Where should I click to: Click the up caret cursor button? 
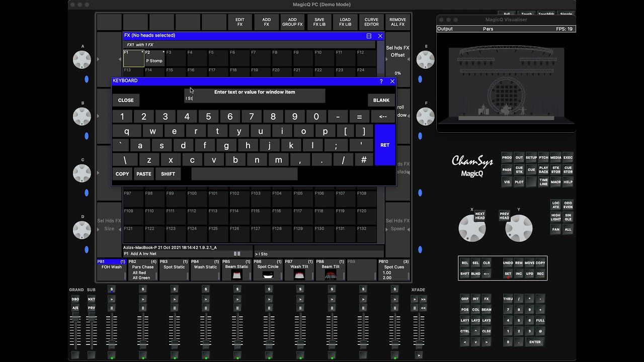click(475, 331)
